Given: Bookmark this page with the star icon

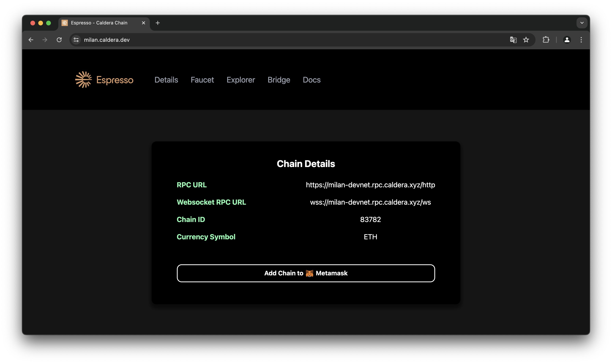Looking at the screenshot, I should [526, 40].
